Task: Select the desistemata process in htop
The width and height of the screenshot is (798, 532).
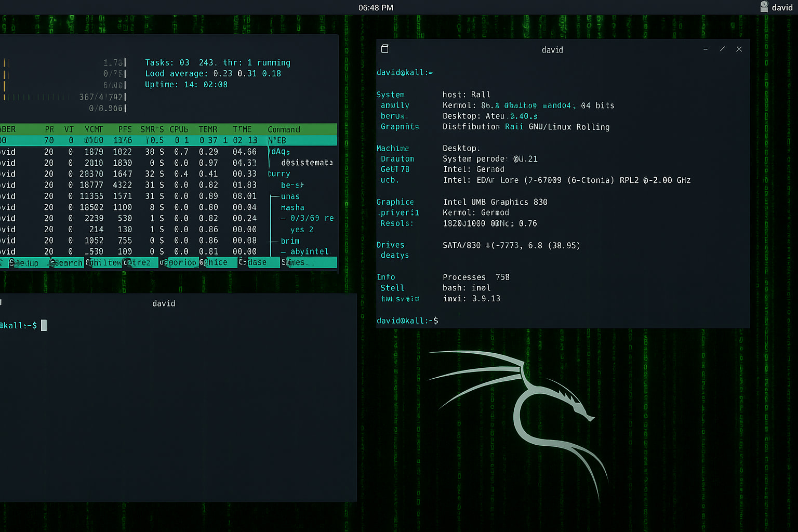Action: [307, 163]
